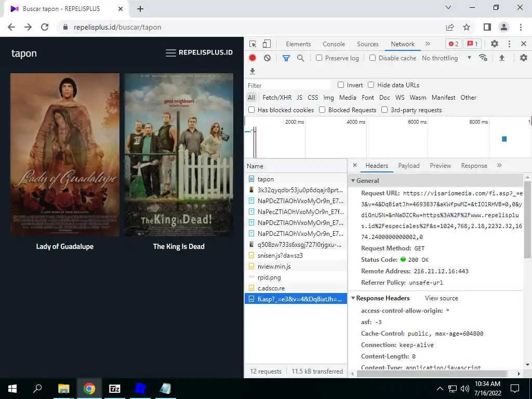532x399 pixels.
Task: Check Hide data URLs checkbox
Action: 371,85
